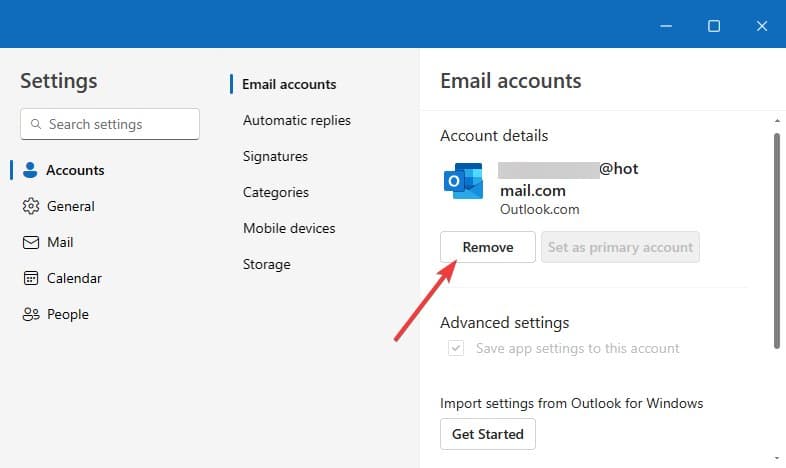The image size is (786, 468).
Task: Close the settings window
Action: click(x=761, y=26)
